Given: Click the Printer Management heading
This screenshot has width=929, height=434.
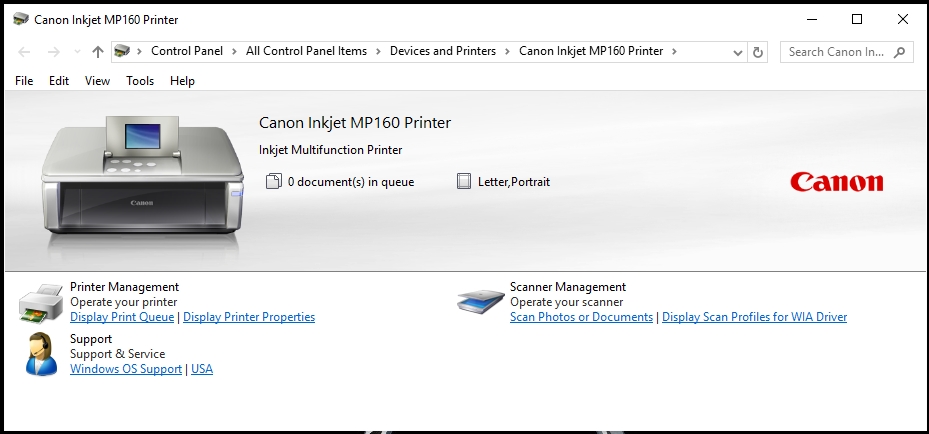Looking at the screenshot, I should tap(124, 287).
